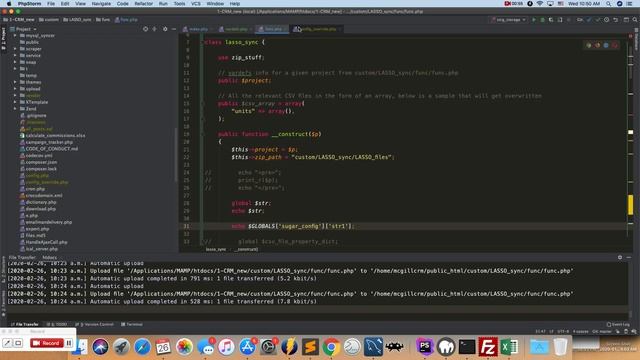Open Sublime Text from the Dock
The image size is (640, 360).
[310, 347]
